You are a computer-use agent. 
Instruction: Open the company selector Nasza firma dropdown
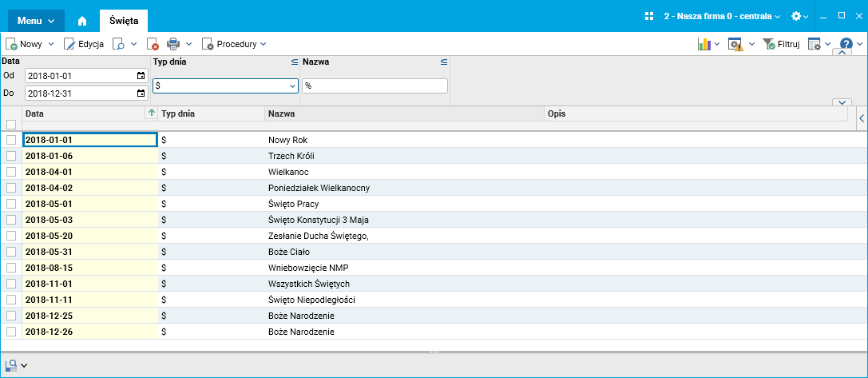(722, 17)
